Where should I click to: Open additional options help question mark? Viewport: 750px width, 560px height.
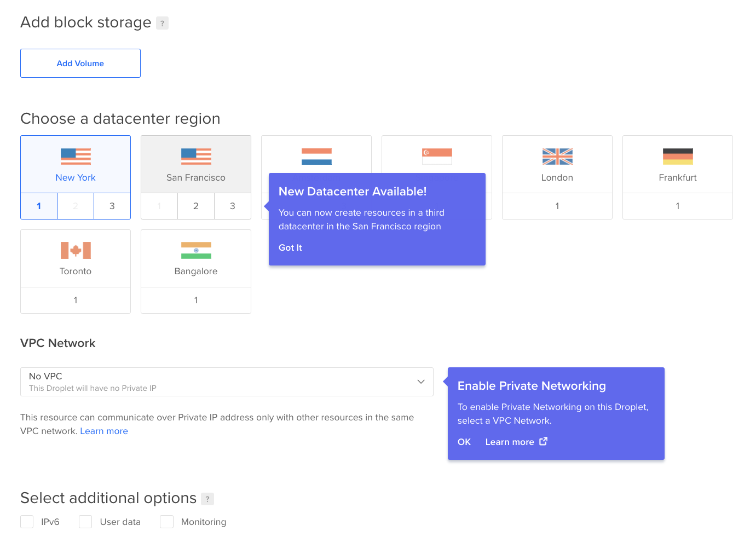(x=207, y=499)
